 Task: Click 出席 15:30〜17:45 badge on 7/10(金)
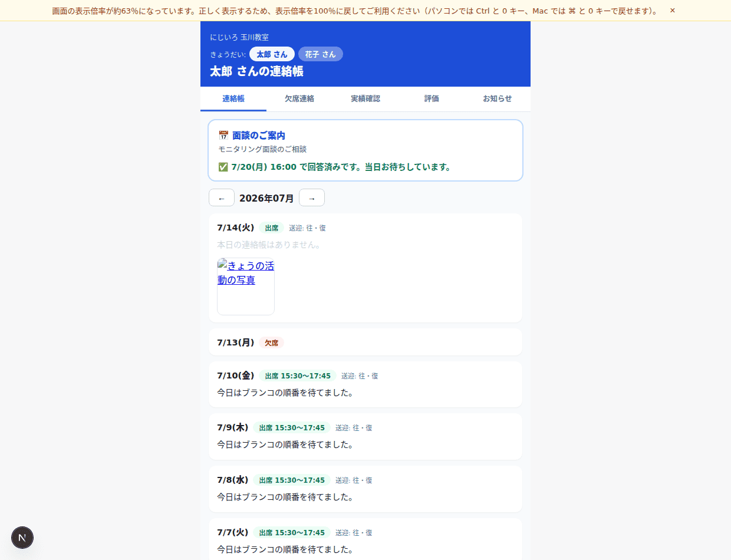[298, 376]
